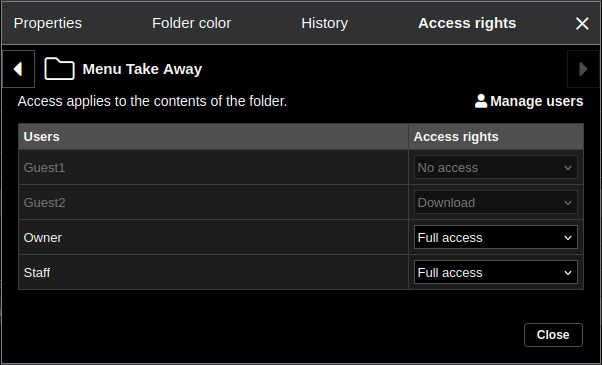
Task: Close the dialog with the X icon
Action: [x=582, y=23]
